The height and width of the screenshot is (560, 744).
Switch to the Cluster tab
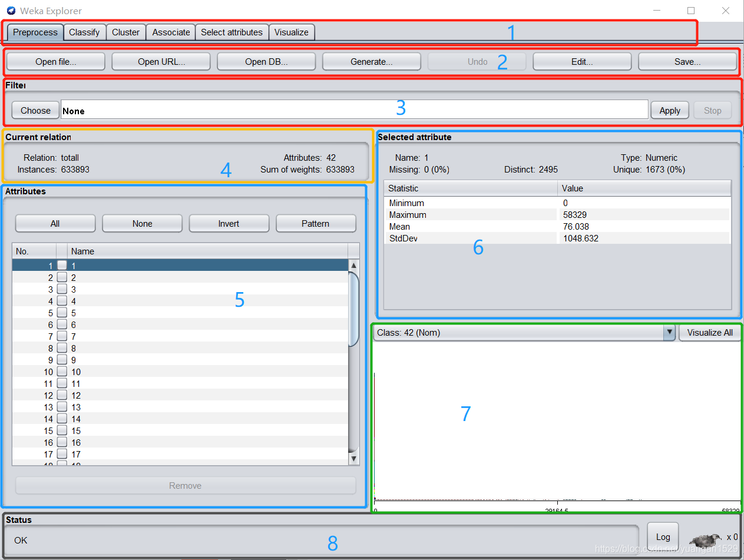tap(126, 32)
